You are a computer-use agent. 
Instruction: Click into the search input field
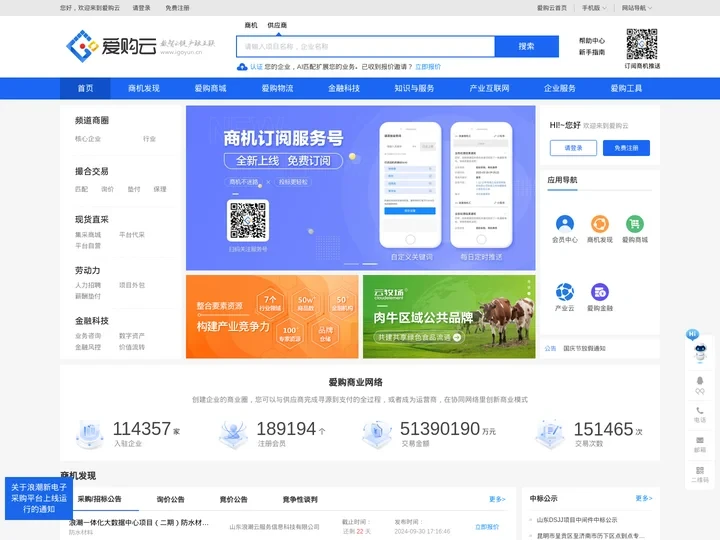[x=366, y=46]
